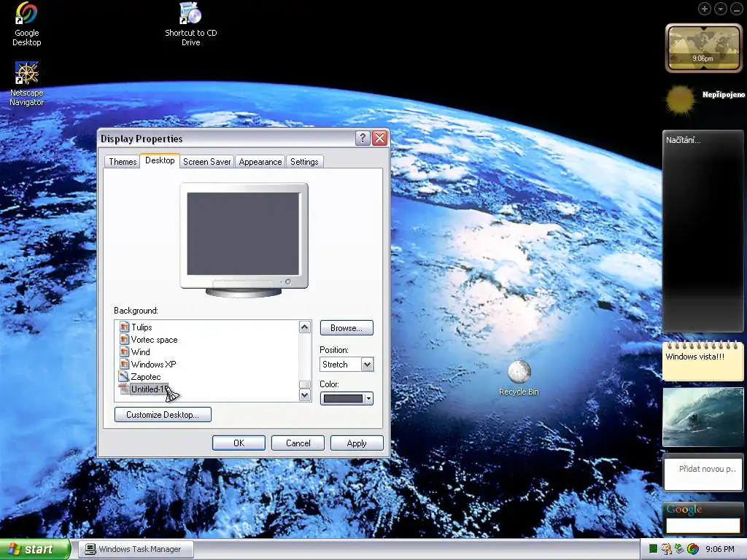Open the Google Desktop shortcut icon
Viewport: 747px width, 560px height.
[x=27, y=15]
